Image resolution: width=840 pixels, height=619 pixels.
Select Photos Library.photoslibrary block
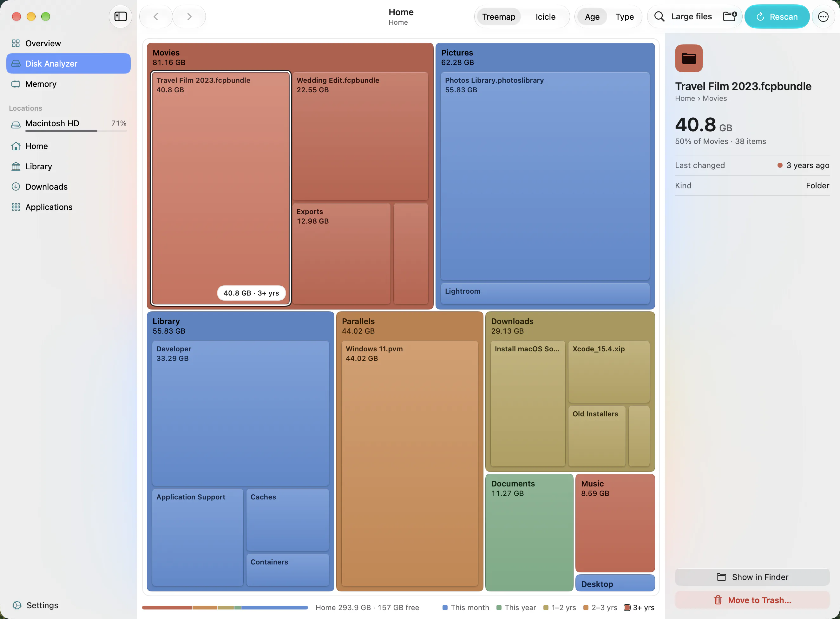point(545,176)
